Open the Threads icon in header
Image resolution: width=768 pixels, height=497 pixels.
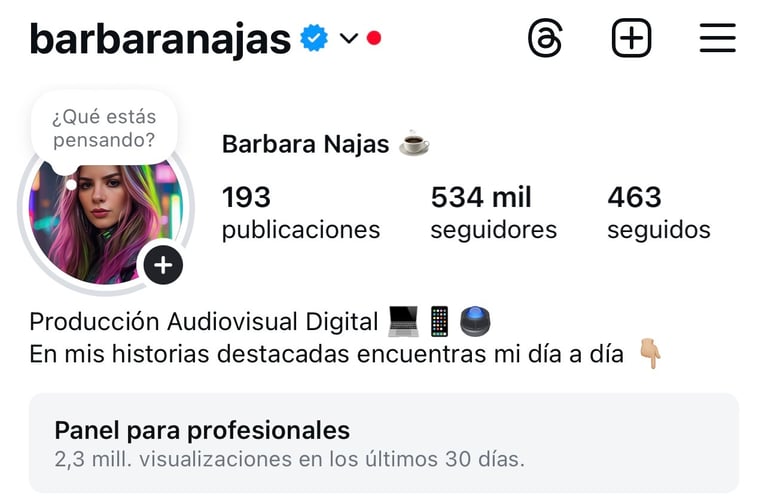(545, 38)
